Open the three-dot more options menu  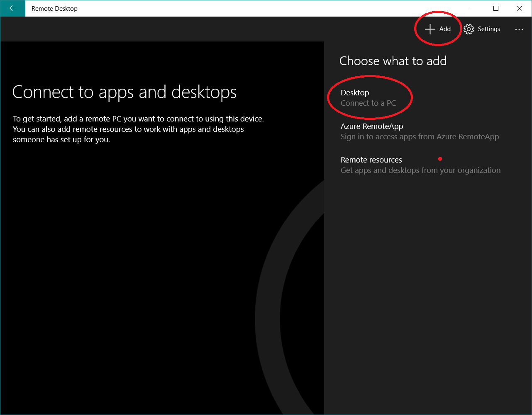pos(519,29)
